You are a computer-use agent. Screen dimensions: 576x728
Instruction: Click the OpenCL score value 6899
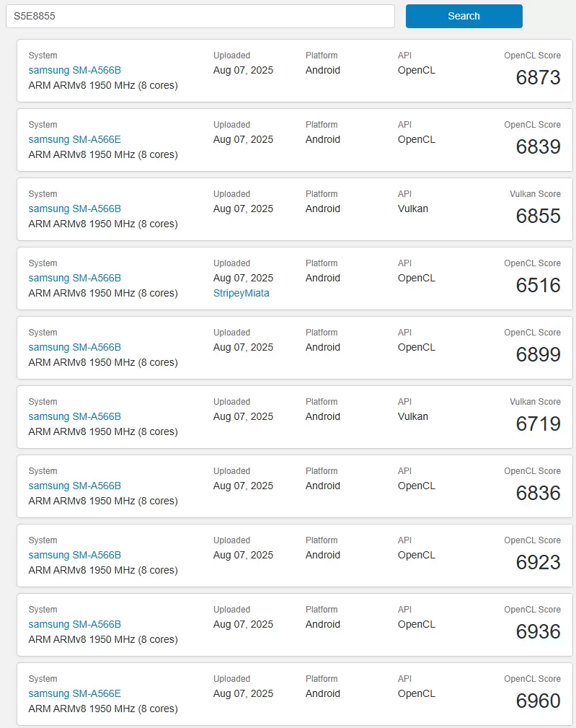click(538, 355)
